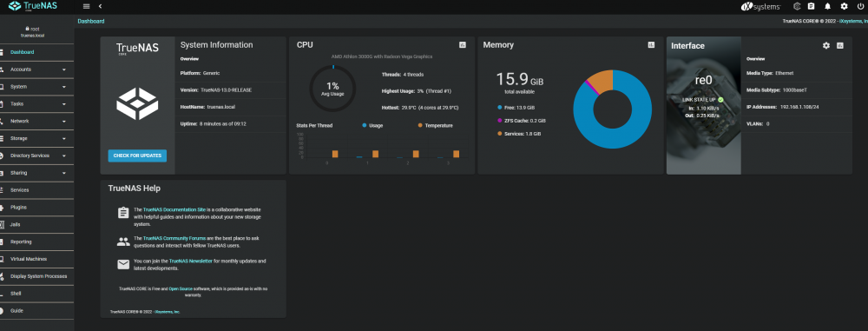868x331 pixels.
Task: Click the CHECK FOR UPDATES button
Action: (x=137, y=156)
